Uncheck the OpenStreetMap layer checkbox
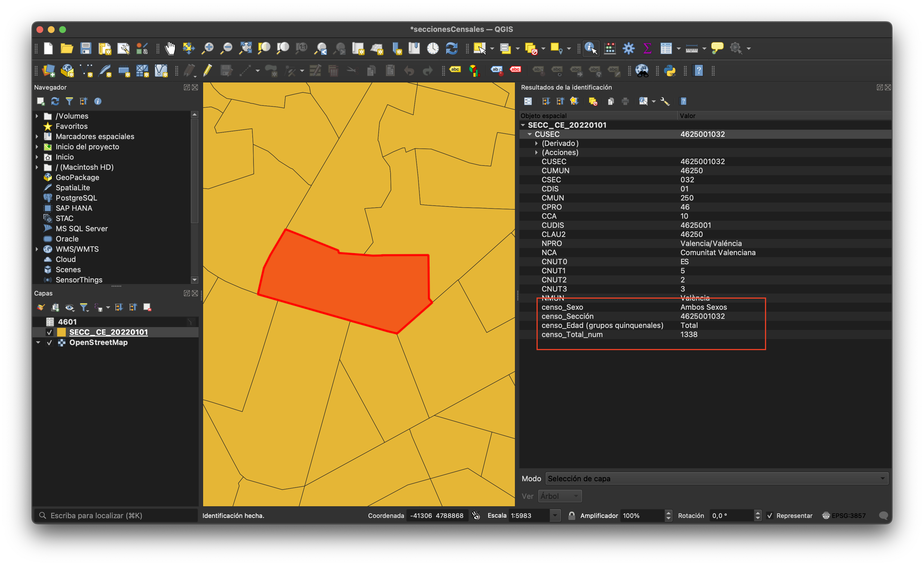Viewport: 924px width, 566px height. pos(49,342)
